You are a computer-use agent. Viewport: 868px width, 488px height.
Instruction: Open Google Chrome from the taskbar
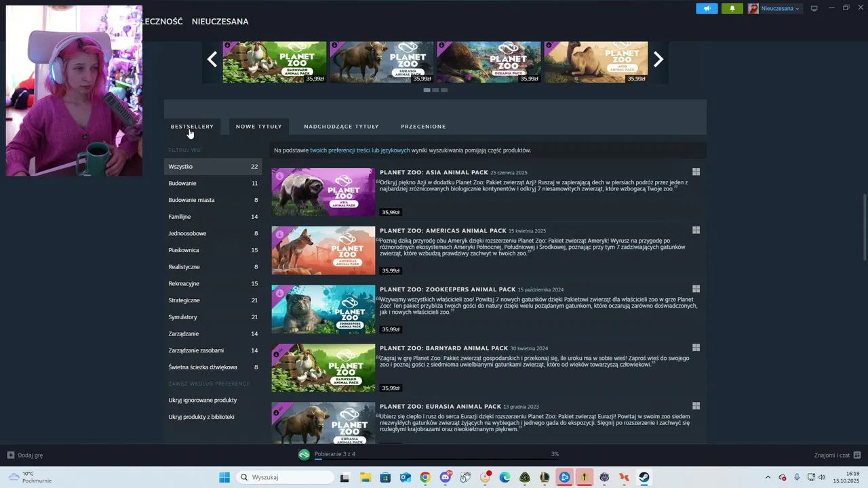425,477
